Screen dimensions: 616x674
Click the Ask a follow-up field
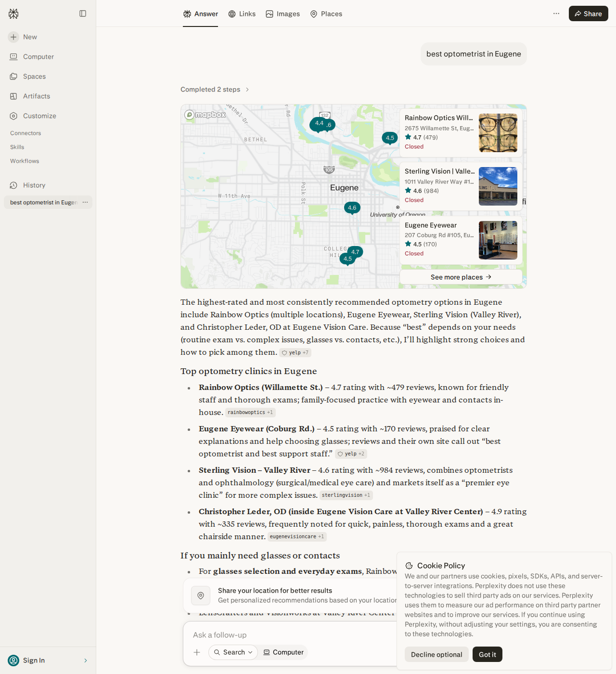click(289, 635)
